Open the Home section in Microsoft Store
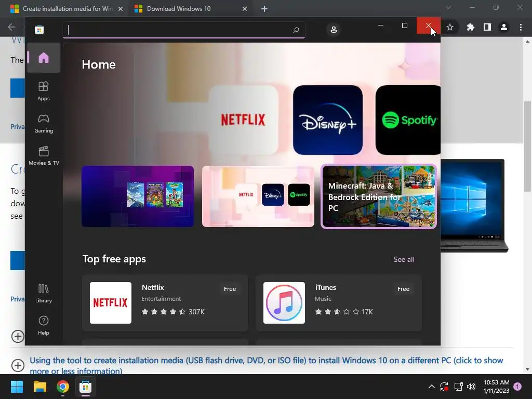Viewport: 532px width, 399px height. pyautogui.click(x=44, y=58)
